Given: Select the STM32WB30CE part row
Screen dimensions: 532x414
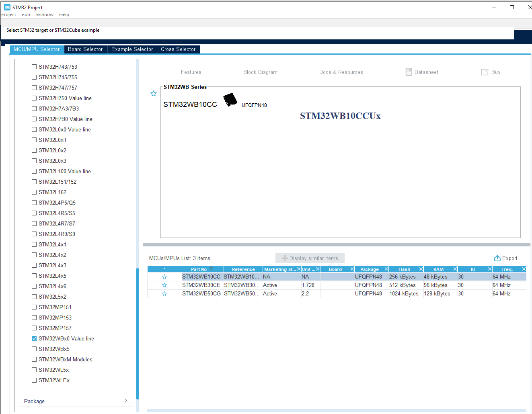Looking at the screenshot, I should (x=337, y=285).
